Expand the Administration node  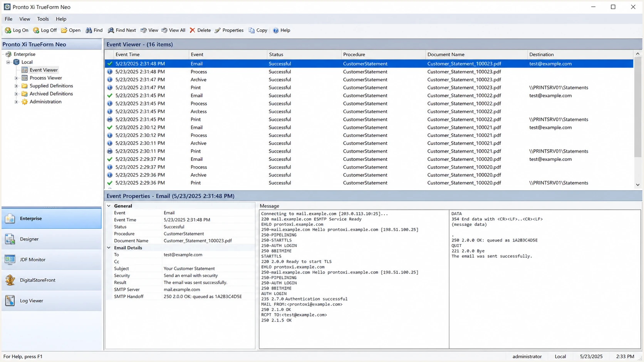pos(16,102)
